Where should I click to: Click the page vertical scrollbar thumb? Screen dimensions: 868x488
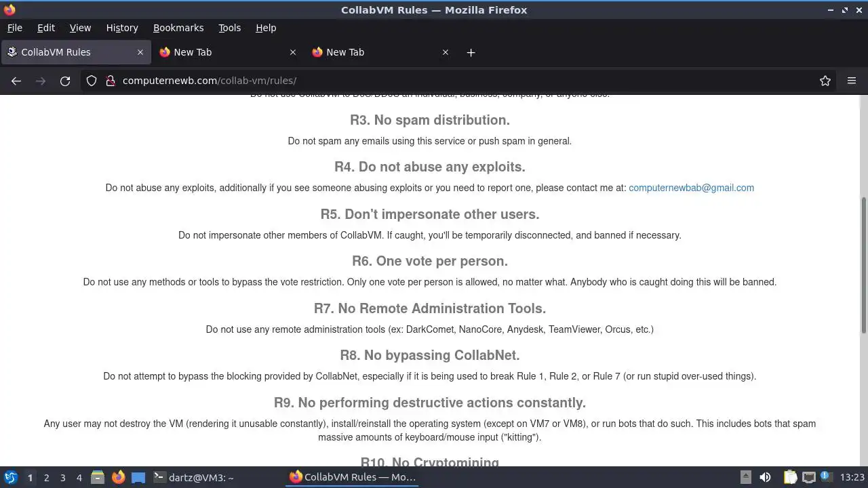point(863,264)
